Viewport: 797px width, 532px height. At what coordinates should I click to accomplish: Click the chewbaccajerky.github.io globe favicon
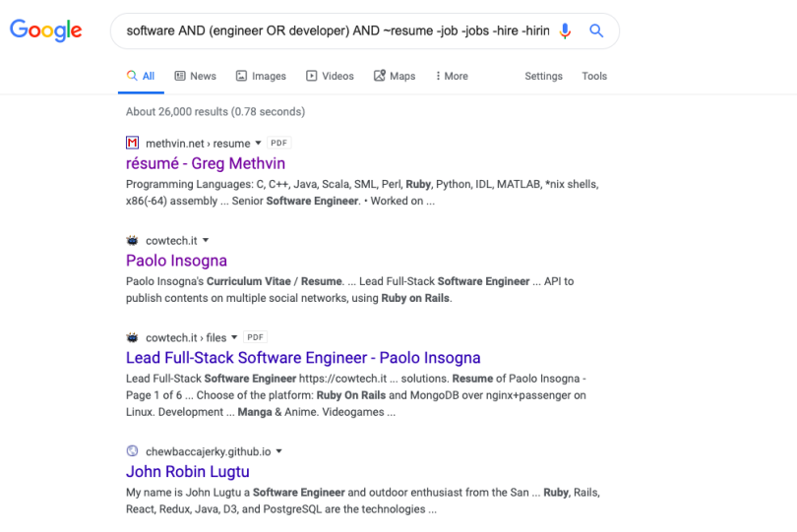[x=132, y=450]
